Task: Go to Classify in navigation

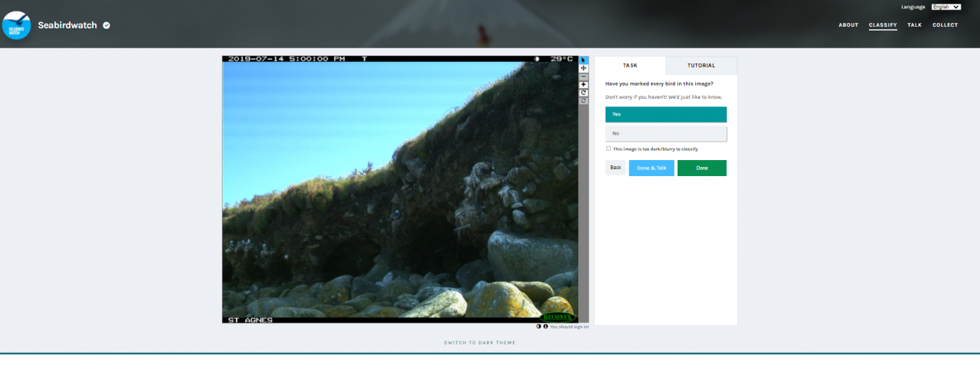Action: pyautogui.click(x=883, y=25)
